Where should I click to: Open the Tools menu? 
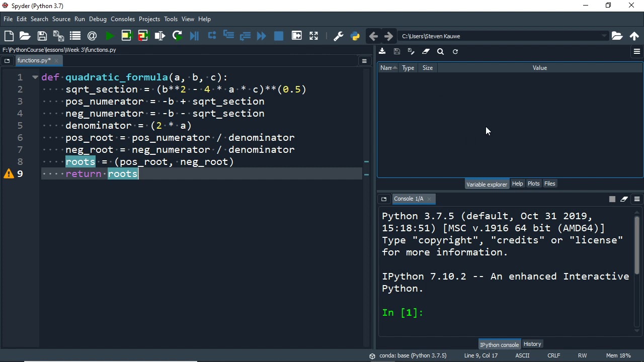click(x=171, y=19)
